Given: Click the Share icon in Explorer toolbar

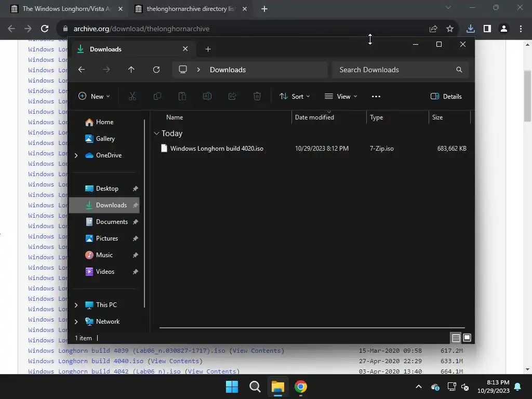Looking at the screenshot, I should [x=232, y=96].
